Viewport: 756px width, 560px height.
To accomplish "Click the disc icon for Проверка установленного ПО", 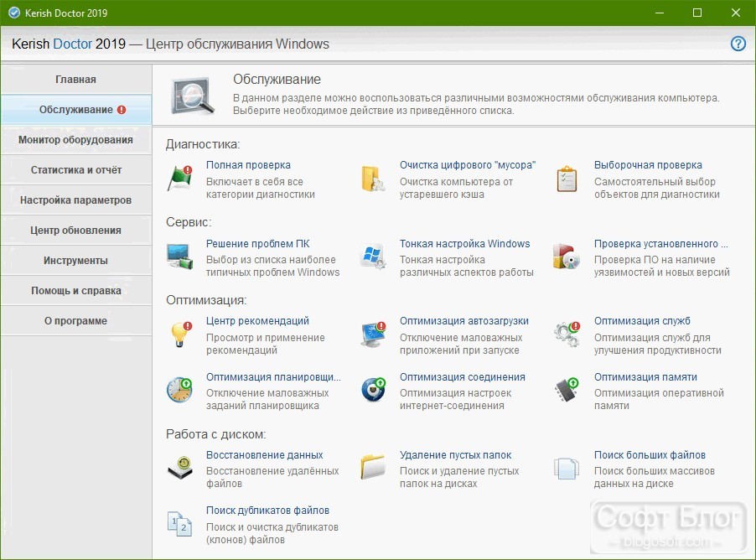I will point(567,257).
